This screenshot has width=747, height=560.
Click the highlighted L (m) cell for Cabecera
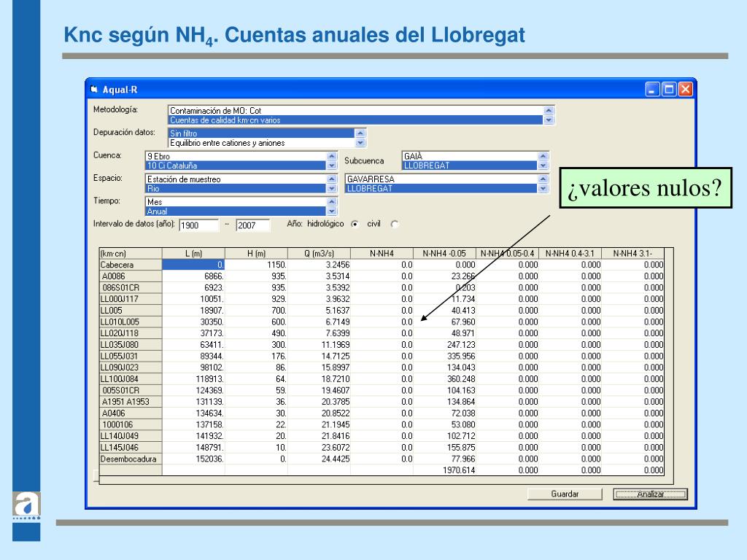[x=193, y=265]
